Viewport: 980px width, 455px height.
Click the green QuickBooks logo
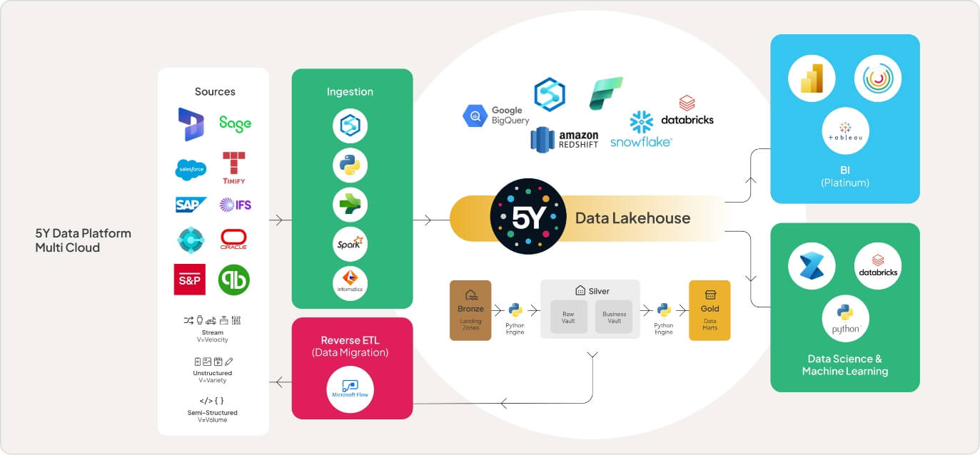[233, 280]
